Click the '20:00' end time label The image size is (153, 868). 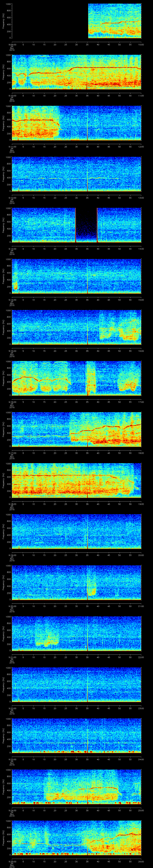coord(141,555)
